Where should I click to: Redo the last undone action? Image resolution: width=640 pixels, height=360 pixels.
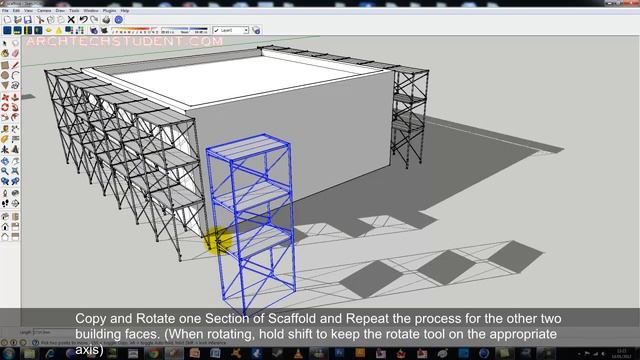(94, 20)
